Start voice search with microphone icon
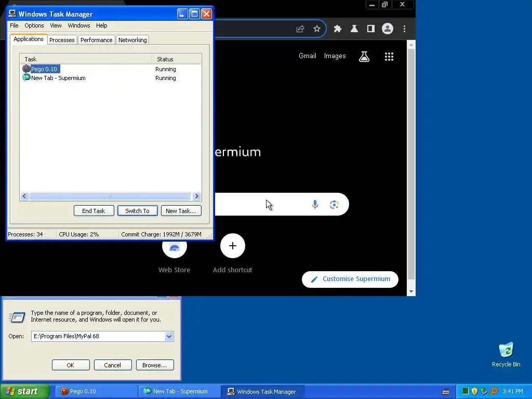Screen dimensions: 532x399 coord(315,204)
